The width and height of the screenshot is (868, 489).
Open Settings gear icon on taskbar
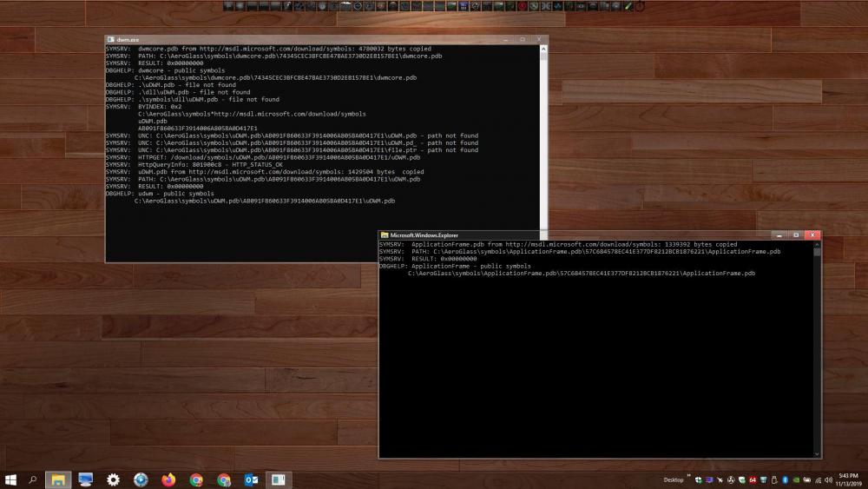113,479
